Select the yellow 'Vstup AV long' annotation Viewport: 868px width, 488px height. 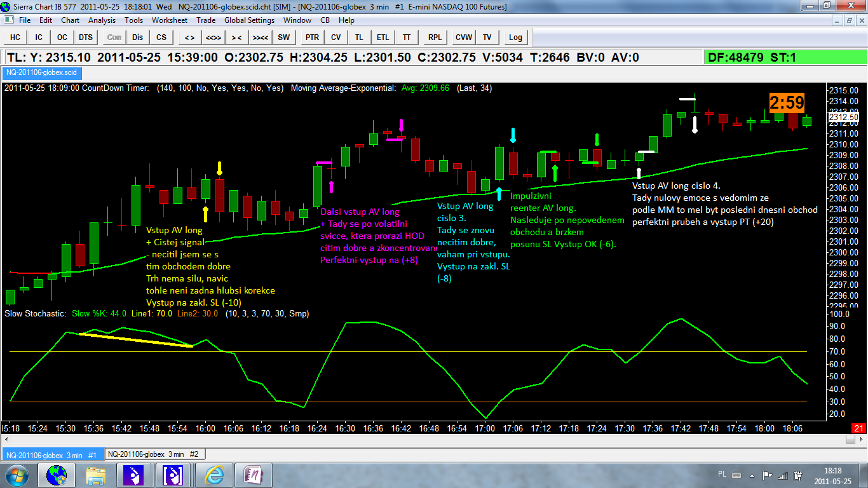[174, 230]
